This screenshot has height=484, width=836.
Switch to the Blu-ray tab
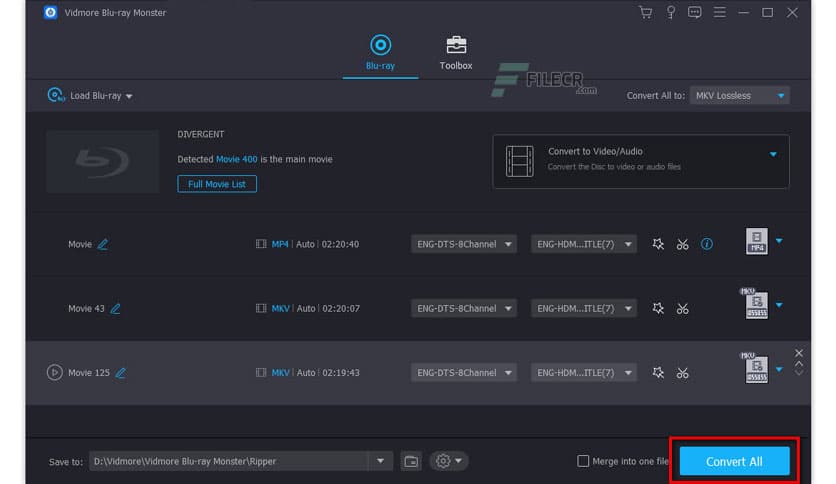(x=380, y=52)
